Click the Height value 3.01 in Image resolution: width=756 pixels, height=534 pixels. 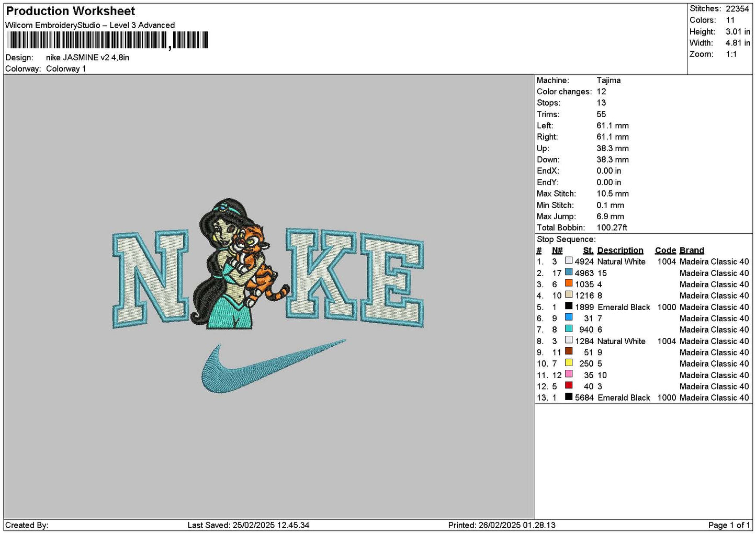pyautogui.click(x=738, y=32)
